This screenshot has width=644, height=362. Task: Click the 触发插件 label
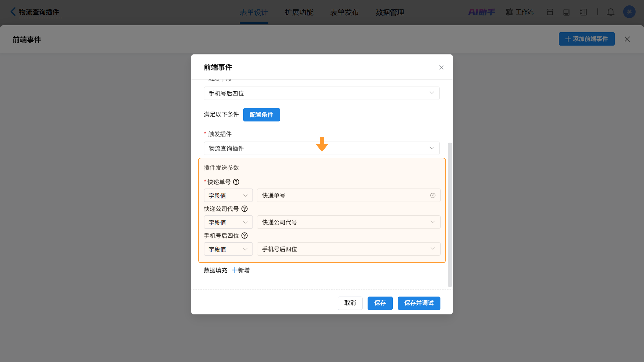[x=220, y=134]
